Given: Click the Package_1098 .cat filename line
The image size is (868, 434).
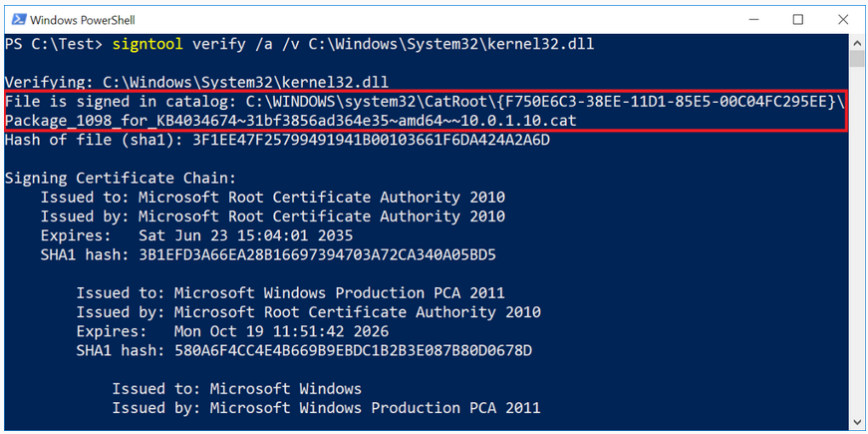Looking at the screenshot, I should tap(291, 121).
